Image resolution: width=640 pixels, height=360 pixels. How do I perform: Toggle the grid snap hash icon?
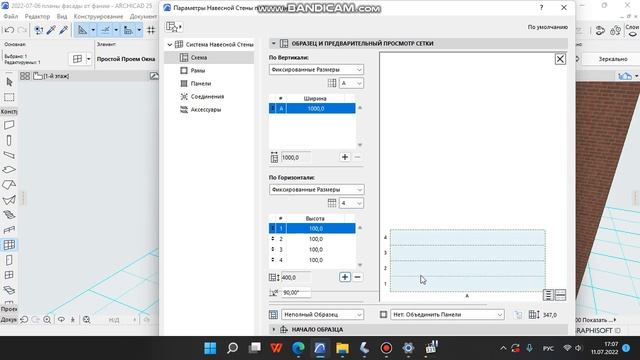151,30
